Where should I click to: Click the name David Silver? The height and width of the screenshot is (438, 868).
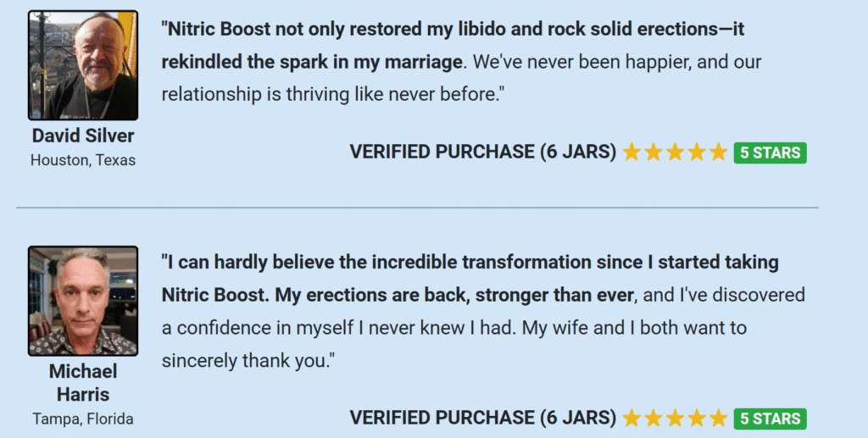(x=83, y=136)
